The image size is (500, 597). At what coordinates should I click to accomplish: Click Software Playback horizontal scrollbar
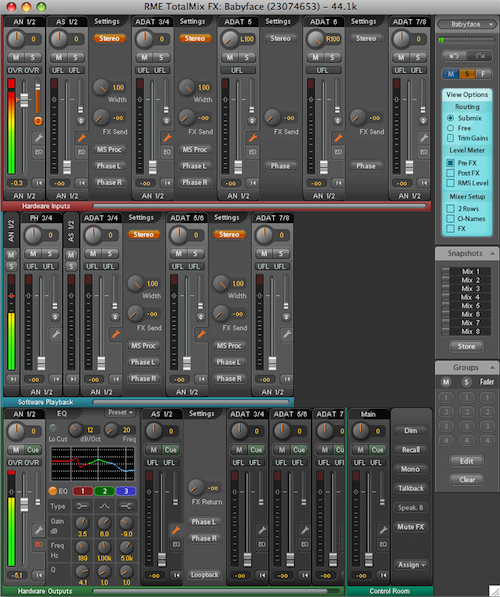191,402
